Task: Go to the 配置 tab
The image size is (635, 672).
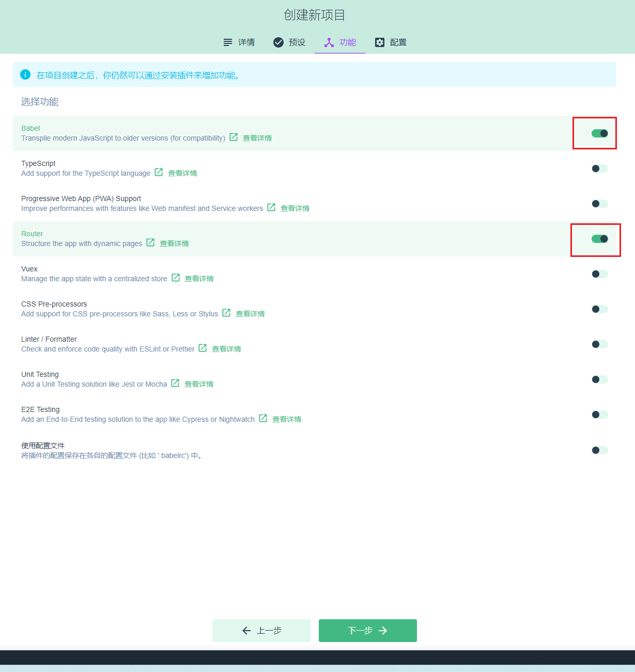Action: [x=391, y=42]
